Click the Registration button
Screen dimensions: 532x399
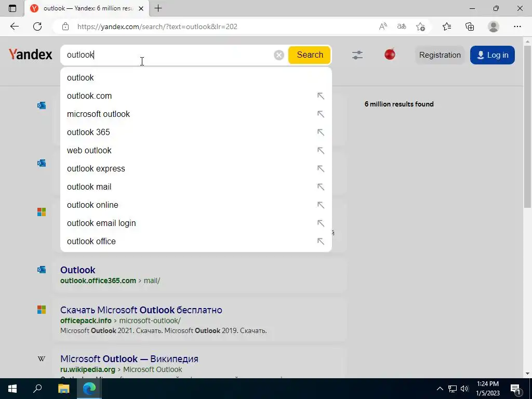click(440, 55)
